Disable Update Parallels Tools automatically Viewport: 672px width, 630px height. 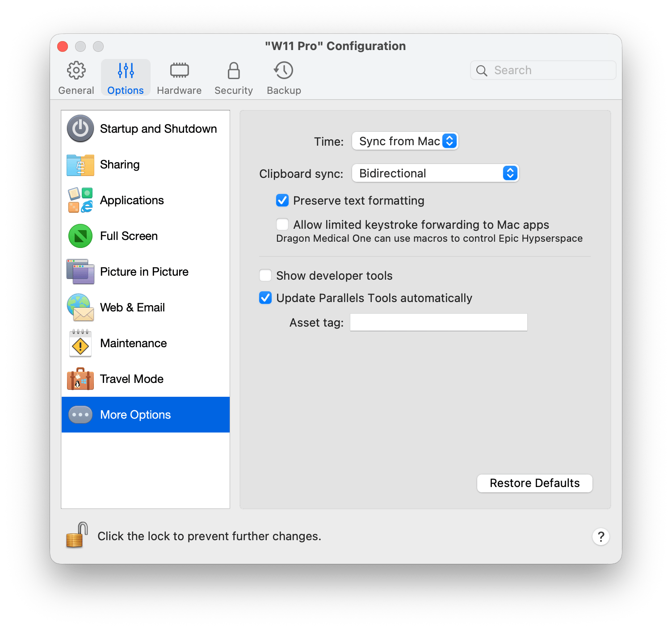click(265, 298)
